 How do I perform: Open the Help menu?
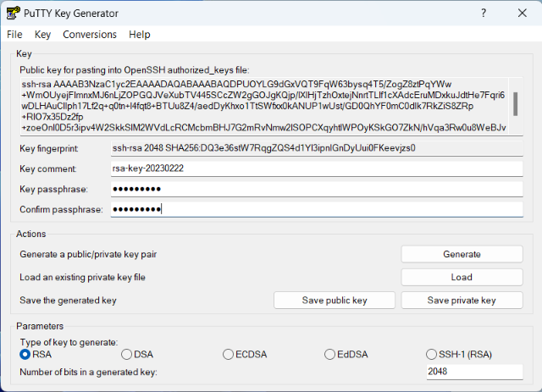[x=140, y=35]
